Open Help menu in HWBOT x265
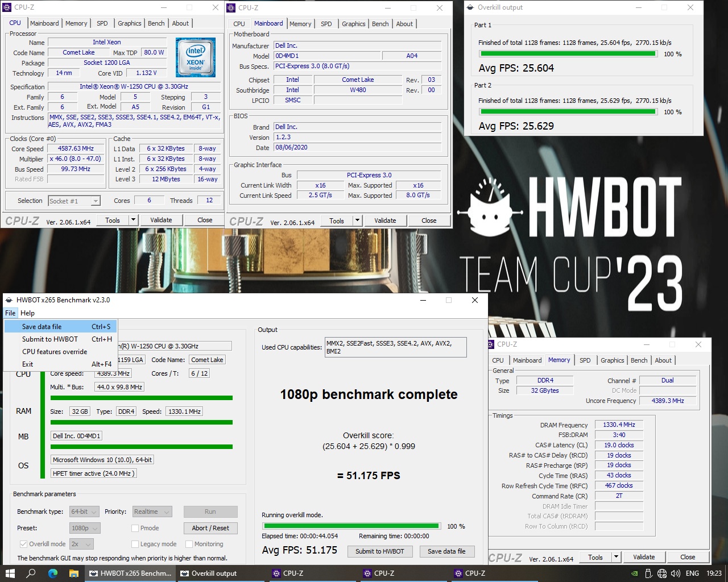Image resolution: width=728 pixels, height=582 pixels. 27,313
